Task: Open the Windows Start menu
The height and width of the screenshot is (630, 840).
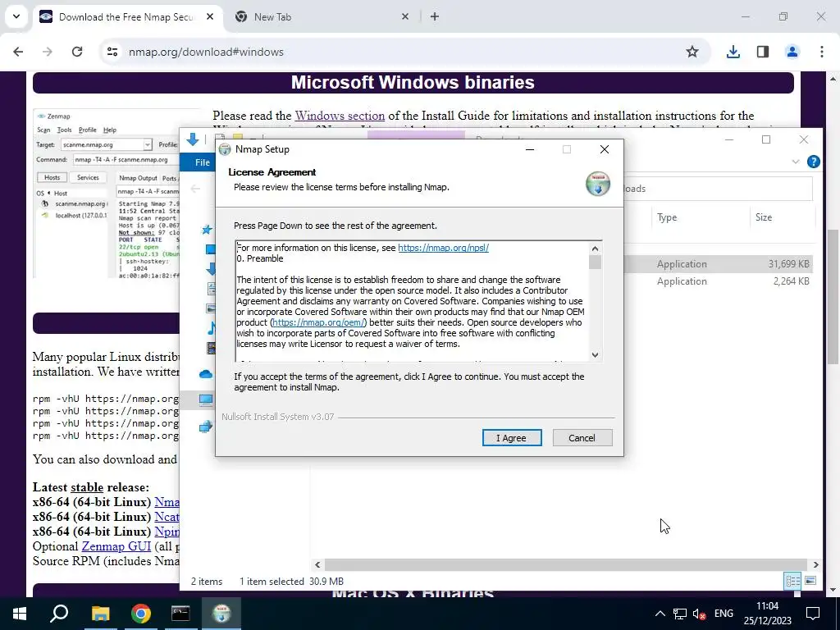Action: pos(20,614)
